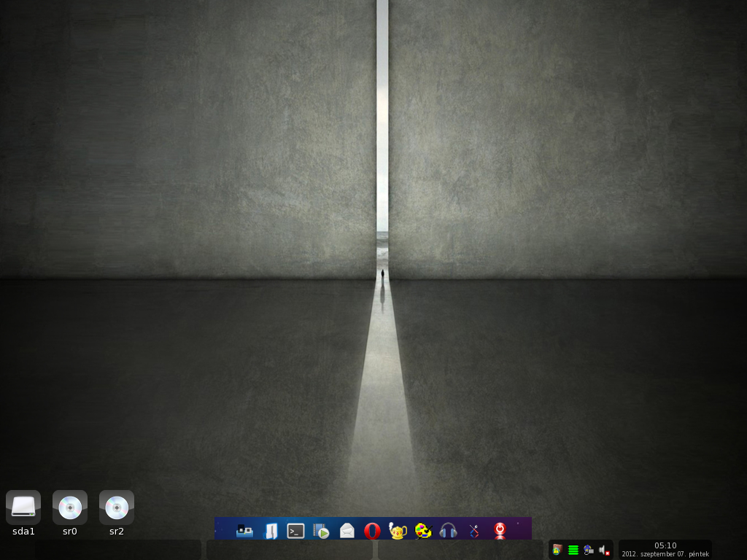This screenshot has width=747, height=560.
Task: Click the date text 2012. szeptember 07. péntek
Action: tap(665, 554)
